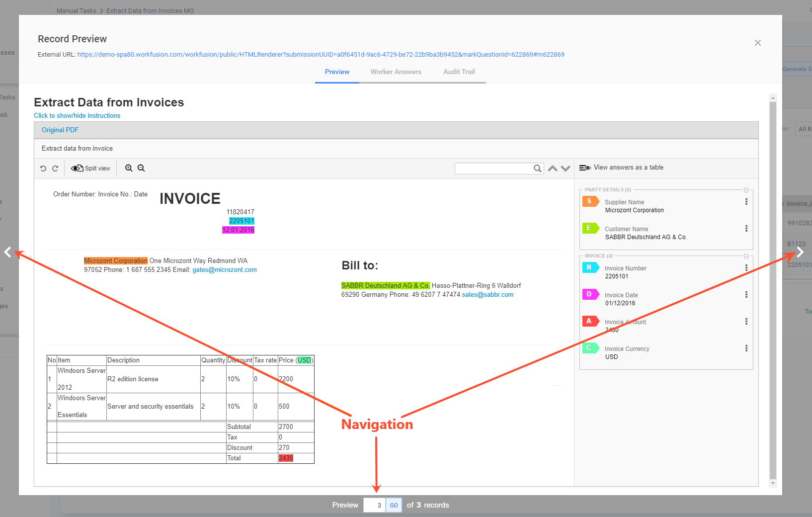Click highlighted total 2430 in invoice table

coord(286,458)
